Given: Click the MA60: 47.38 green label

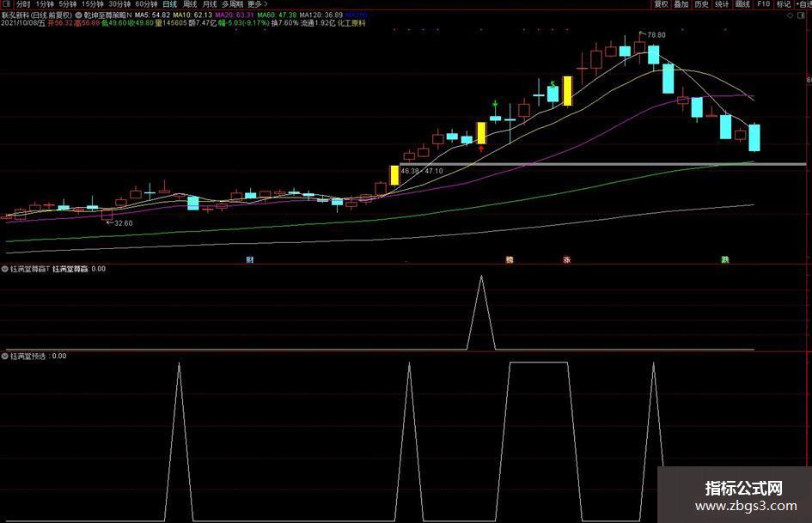Looking at the screenshot, I should tap(277, 15).
